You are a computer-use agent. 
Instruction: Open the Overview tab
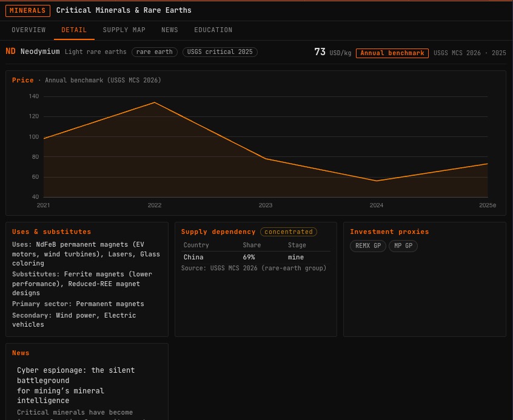point(29,30)
